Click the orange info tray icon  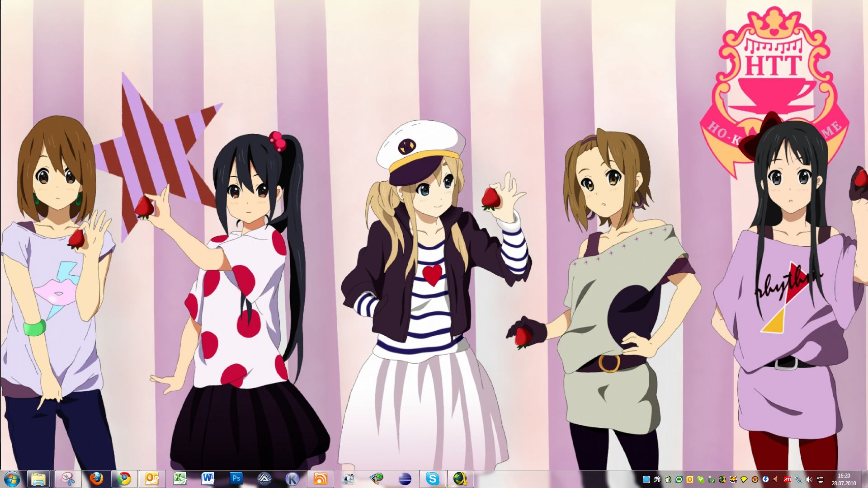(755, 479)
